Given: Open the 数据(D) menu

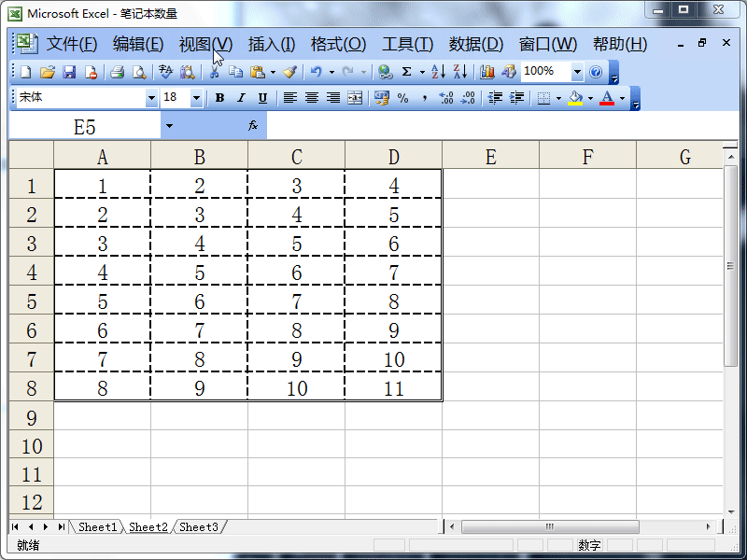Looking at the screenshot, I should coord(476,44).
